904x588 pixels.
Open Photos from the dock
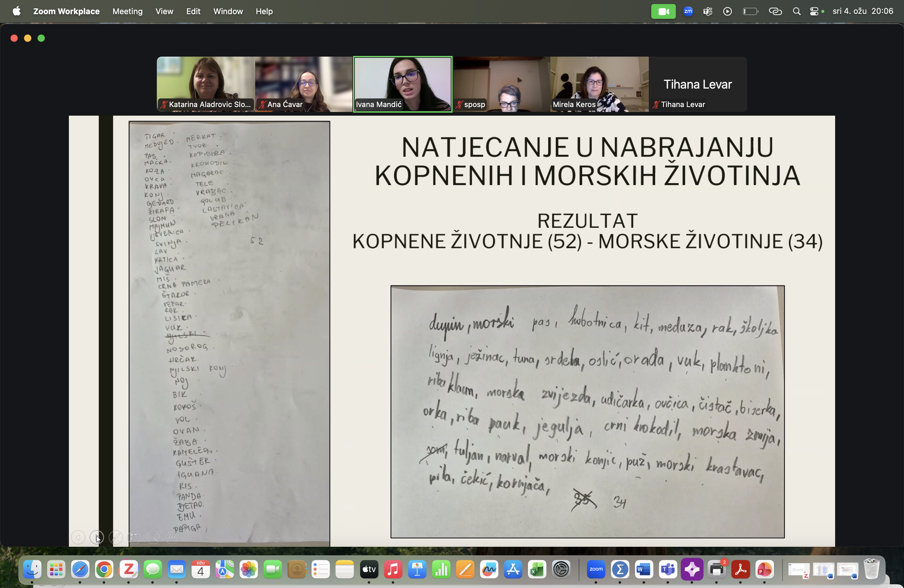[x=249, y=570]
